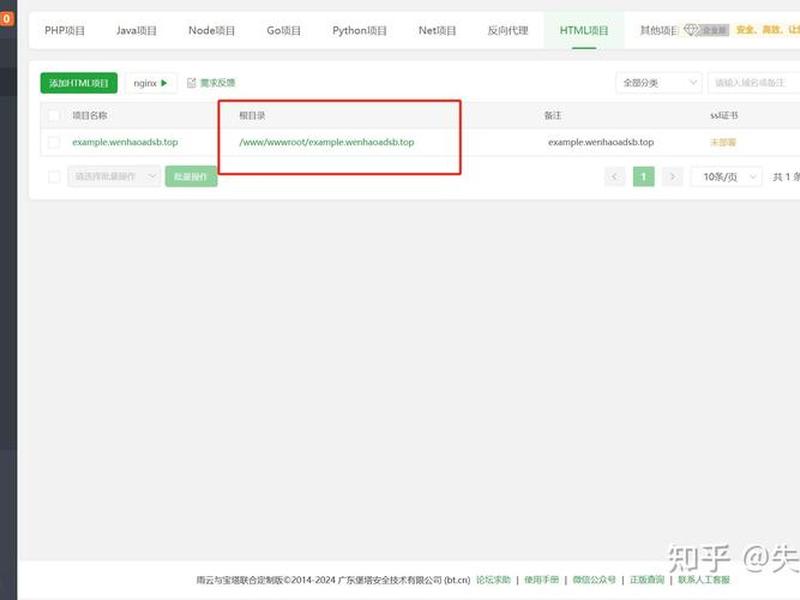The image size is (800, 600).
Task: Open the 正版查询 footer link
Action: (x=647, y=580)
